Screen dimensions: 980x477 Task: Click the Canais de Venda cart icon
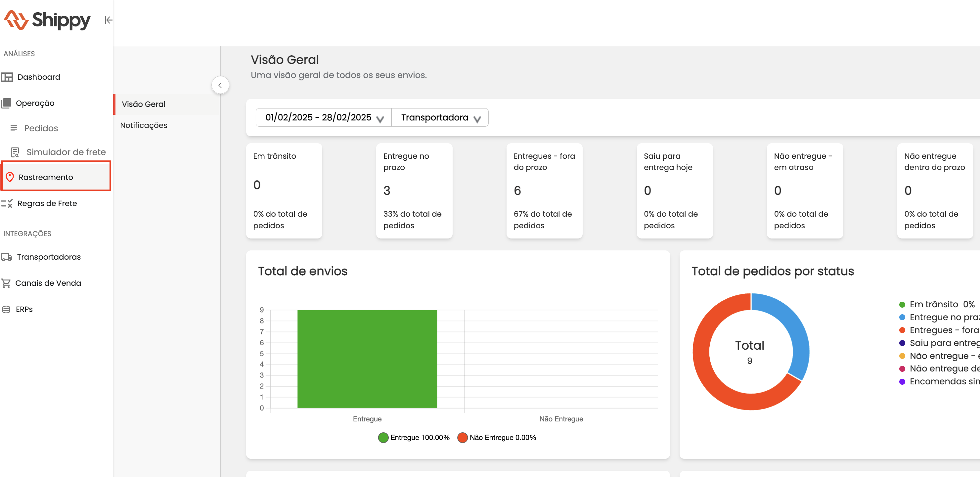(x=6, y=283)
